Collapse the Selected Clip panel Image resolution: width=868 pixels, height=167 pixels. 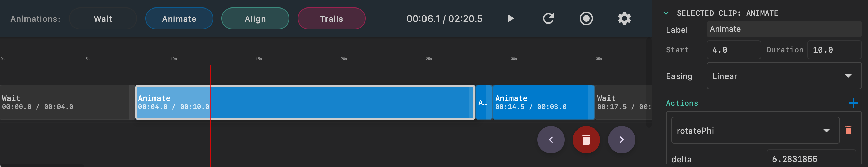(x=666, y=13)
